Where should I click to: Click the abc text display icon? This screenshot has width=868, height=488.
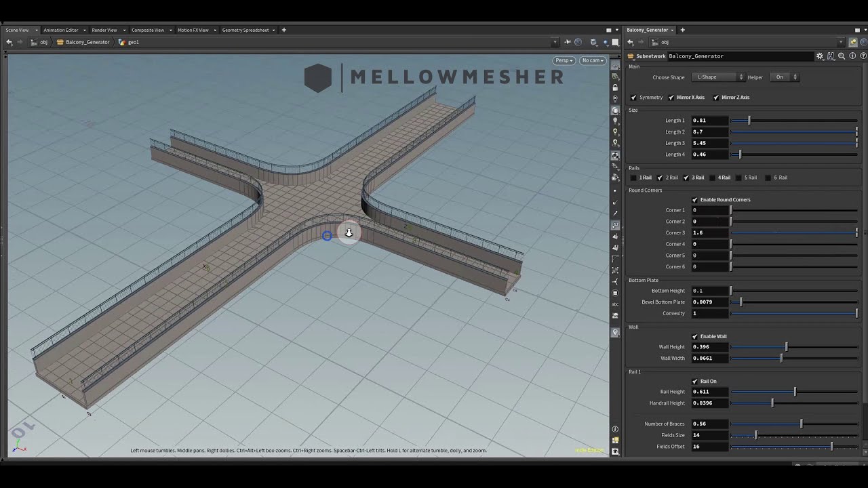point(615,304)
